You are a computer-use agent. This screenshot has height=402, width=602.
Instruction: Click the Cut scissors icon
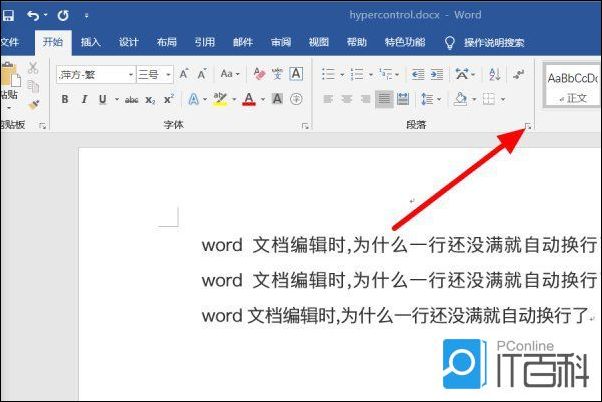coord(33,68)
